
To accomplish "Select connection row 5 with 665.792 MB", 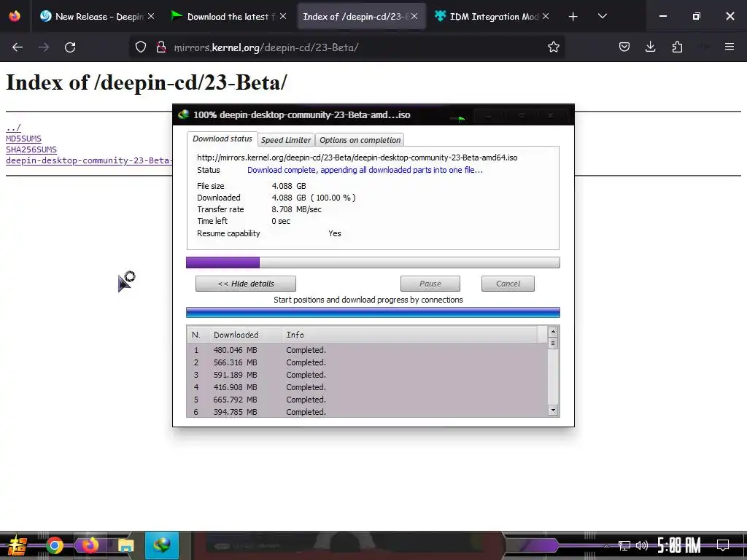I will (367, 400).
